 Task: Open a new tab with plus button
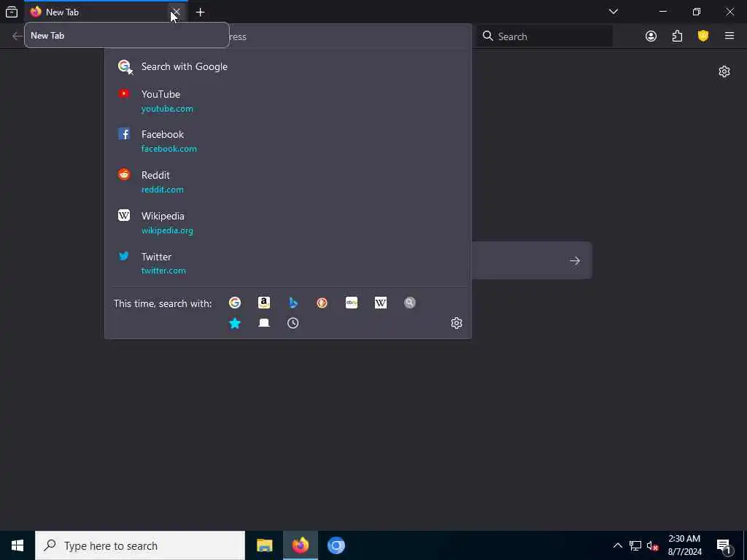200,12
